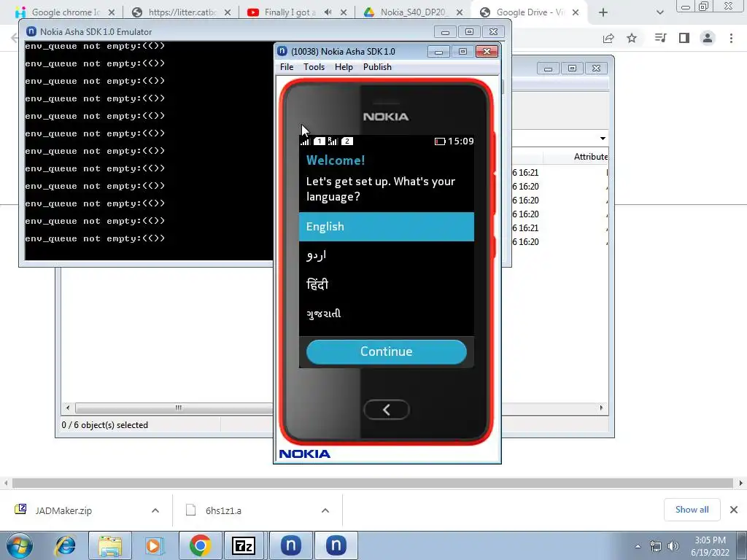Open the path dropdown in 7-Zip window
The image size is (747, 560).
coord(603,139)
